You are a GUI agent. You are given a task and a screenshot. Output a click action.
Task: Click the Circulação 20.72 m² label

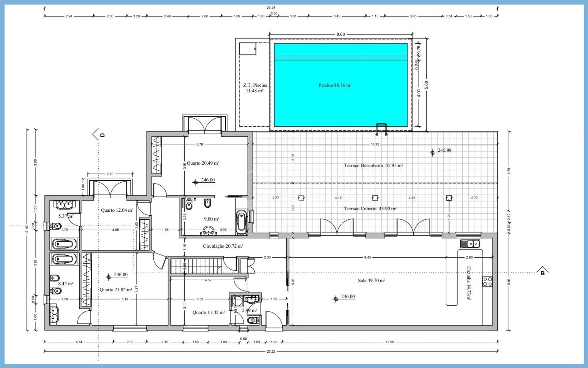[x=223, y=246]
